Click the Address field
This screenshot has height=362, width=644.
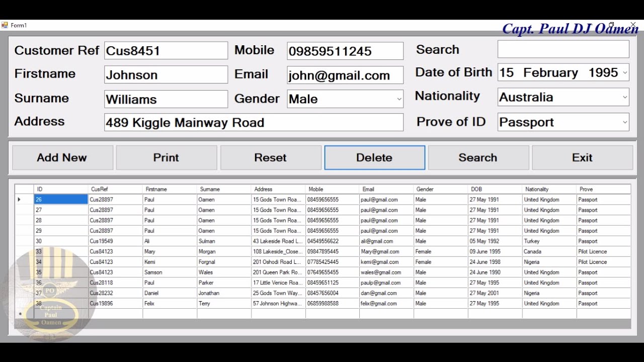(x=254, y=122)
